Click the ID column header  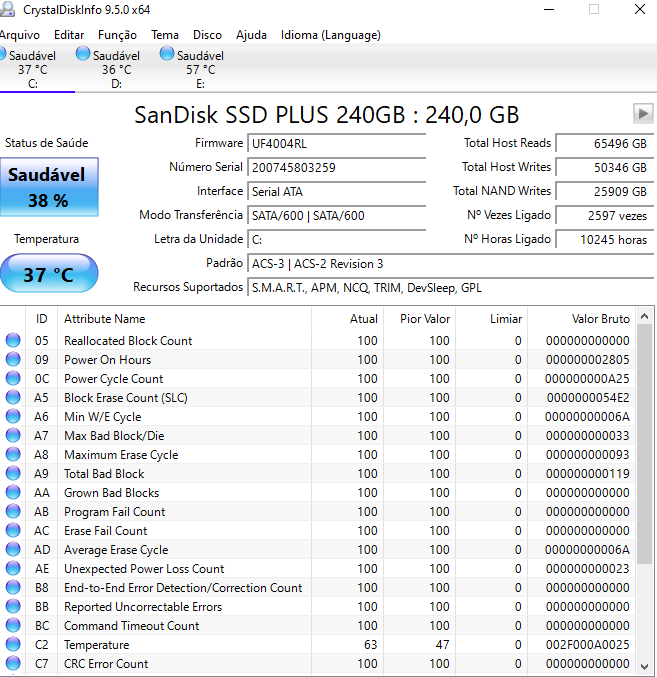41,319
